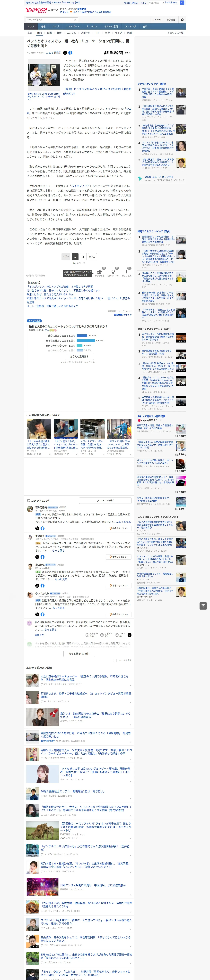The height and width of the screenshot is (980, 210).
Task: Go to page 2 of article
Action: pyautogui.click(x=83, y=256)
